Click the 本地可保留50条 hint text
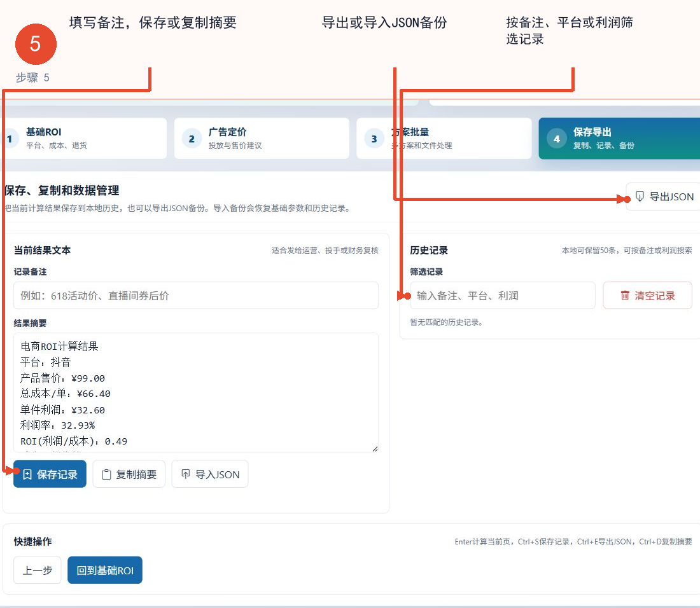The width and height of the screenshot is (700, 608). coord(627,250)
